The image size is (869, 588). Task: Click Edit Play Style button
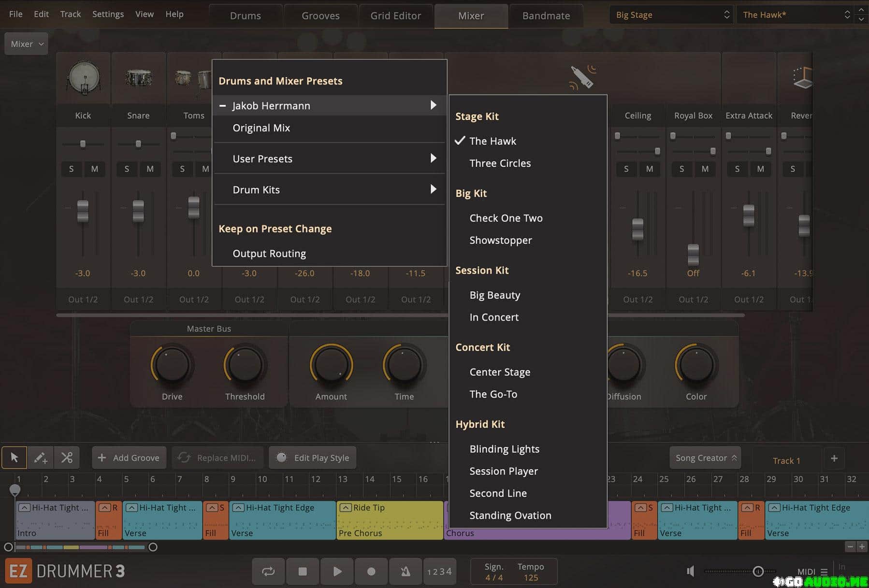(313, 458)
